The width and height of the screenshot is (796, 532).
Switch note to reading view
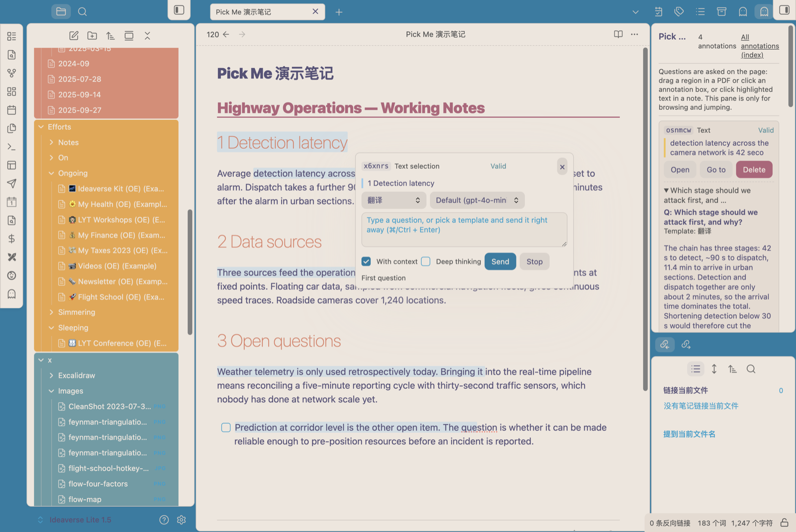click(x=618, y=34)
